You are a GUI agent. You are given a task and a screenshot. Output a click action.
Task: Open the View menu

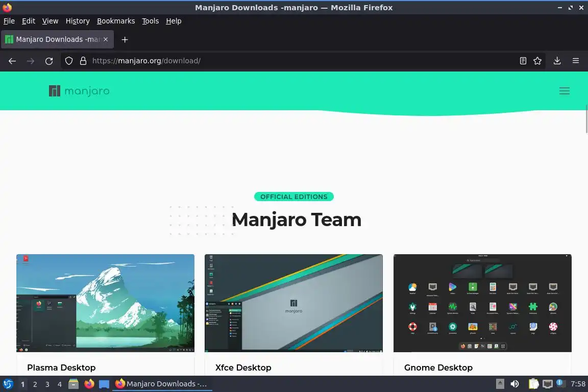tap(50, 21)
